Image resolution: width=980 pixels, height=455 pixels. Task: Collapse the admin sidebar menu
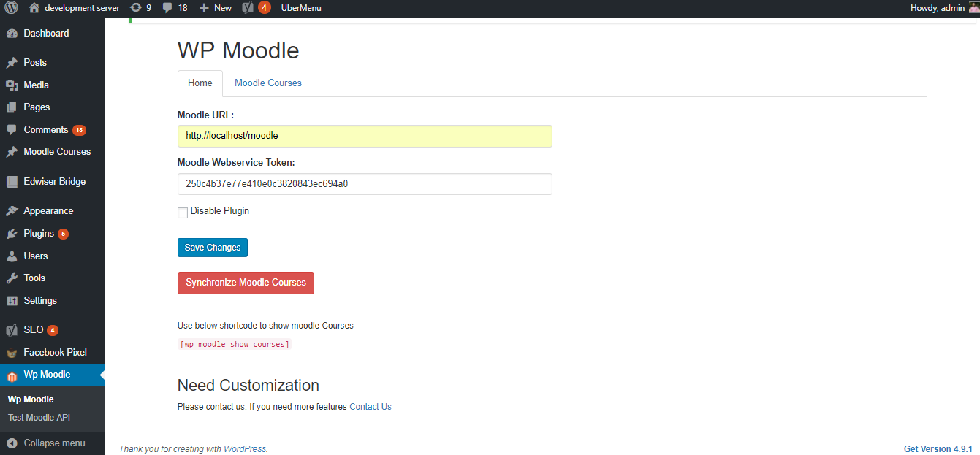[53, 443]
